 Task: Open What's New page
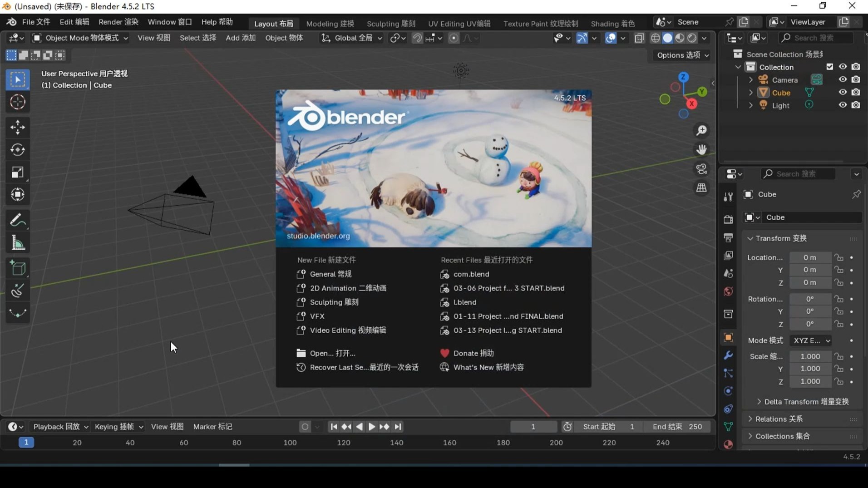pyautogui.click(x=488, y=367)
